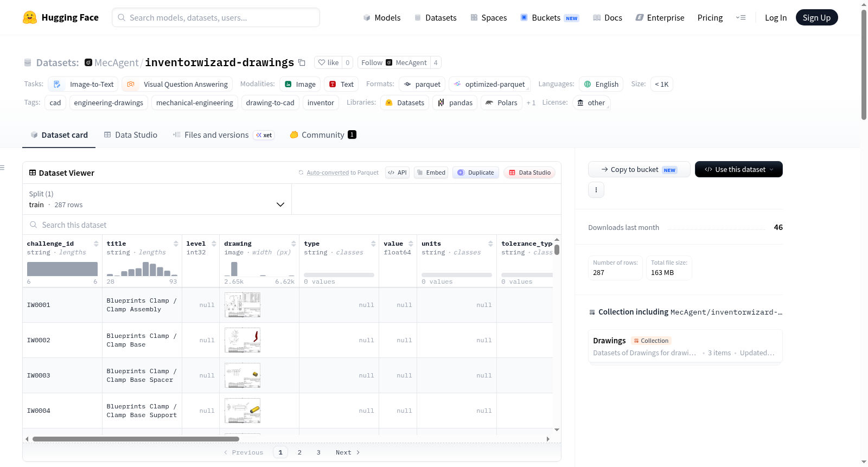Open the IW0002 drawing thumbnail
Image resolution: width=868 pixels, height=467 pixels.
coord(242,340)
